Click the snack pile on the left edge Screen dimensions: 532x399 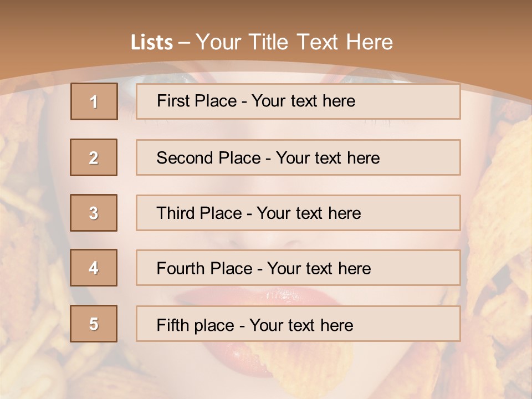click(x=28, y=249)
